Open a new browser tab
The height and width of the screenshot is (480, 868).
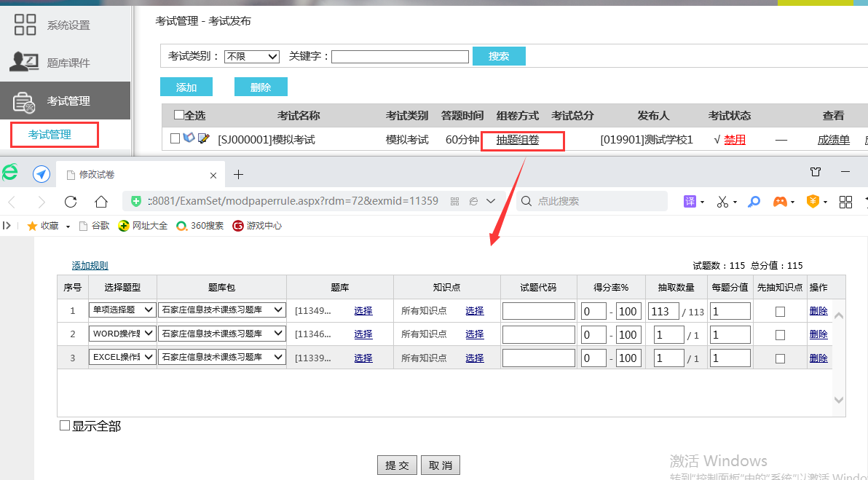coord(239,174)
